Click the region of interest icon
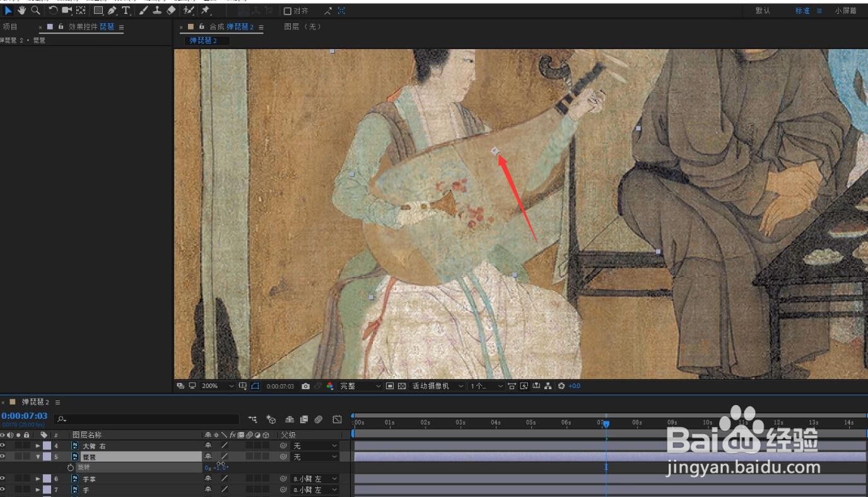 pos(389,386)
